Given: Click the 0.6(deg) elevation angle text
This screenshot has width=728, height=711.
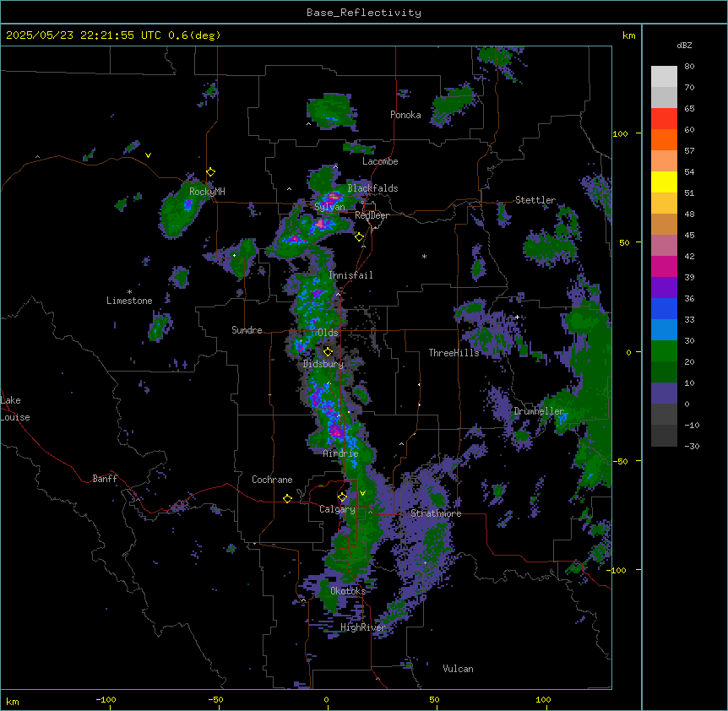Looking at the screenshot, I should tap(194, 35).
